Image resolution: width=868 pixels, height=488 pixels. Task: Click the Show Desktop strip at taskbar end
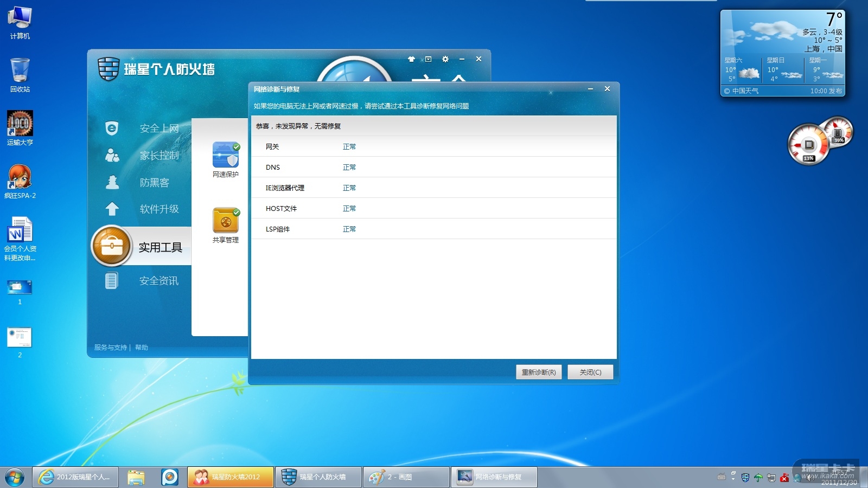864,477
